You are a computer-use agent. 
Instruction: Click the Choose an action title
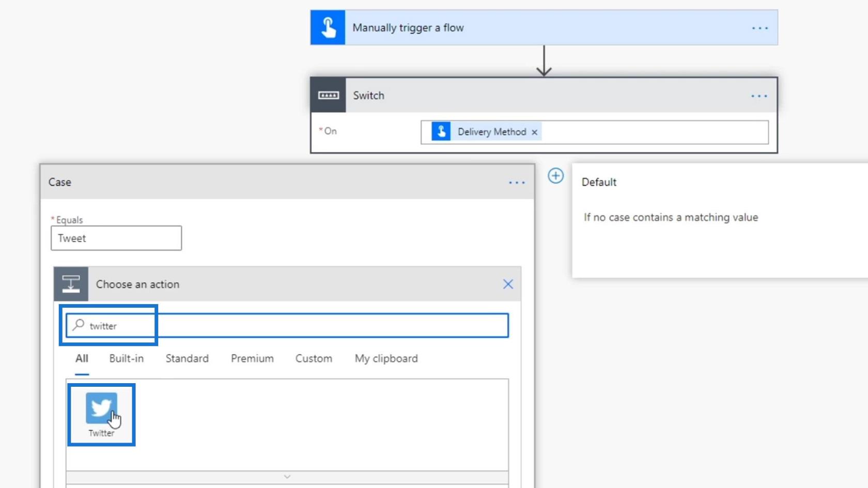click(137, 284)
